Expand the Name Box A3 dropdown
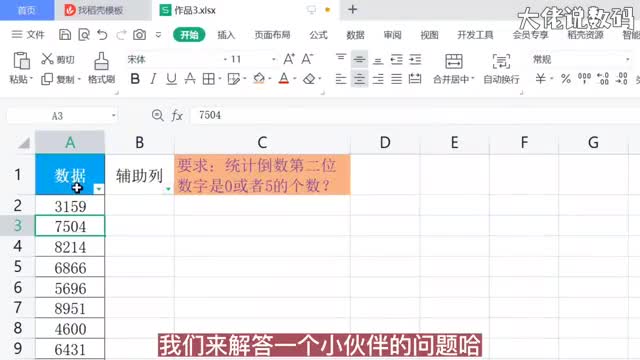 [113, 116]
